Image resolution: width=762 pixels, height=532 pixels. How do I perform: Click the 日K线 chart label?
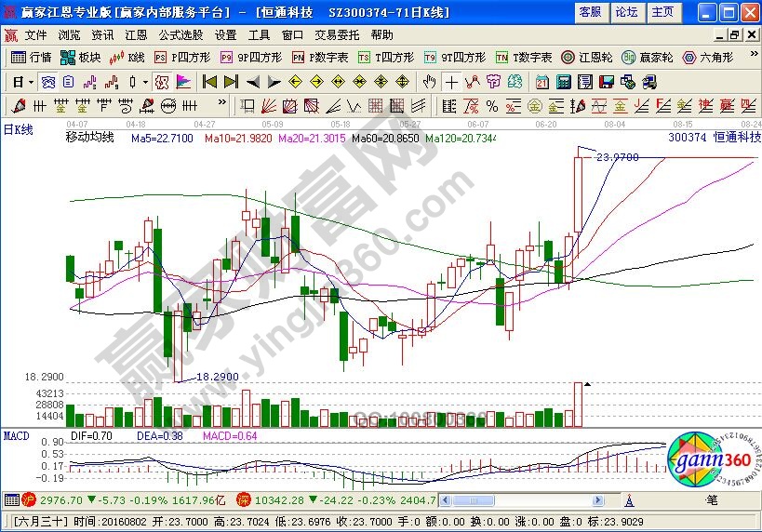(19, 130)
